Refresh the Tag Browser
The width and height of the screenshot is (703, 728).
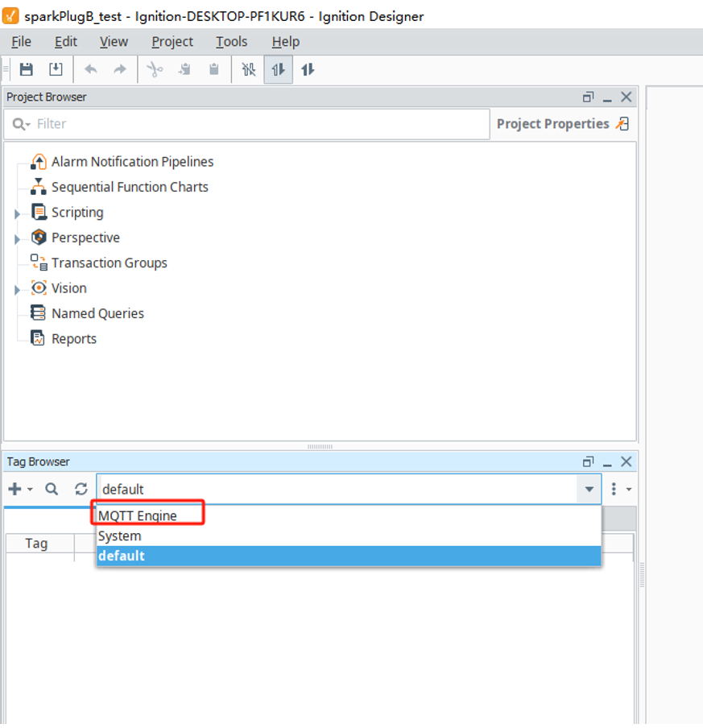pyautogui.click(x=81, y=489)
